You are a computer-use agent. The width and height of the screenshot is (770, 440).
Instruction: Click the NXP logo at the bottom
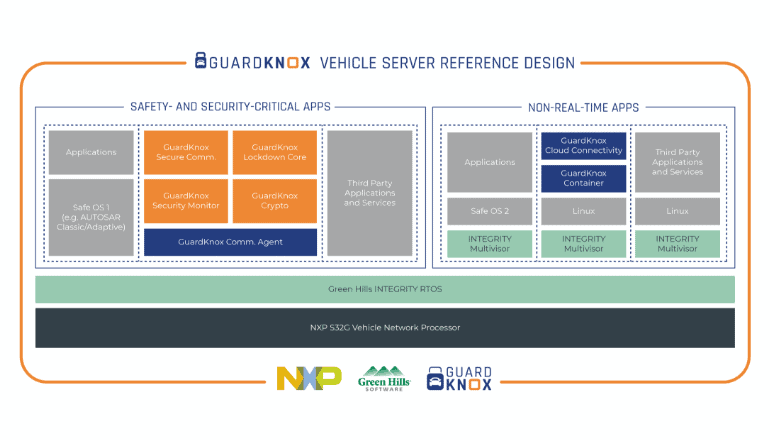point(309,378)
